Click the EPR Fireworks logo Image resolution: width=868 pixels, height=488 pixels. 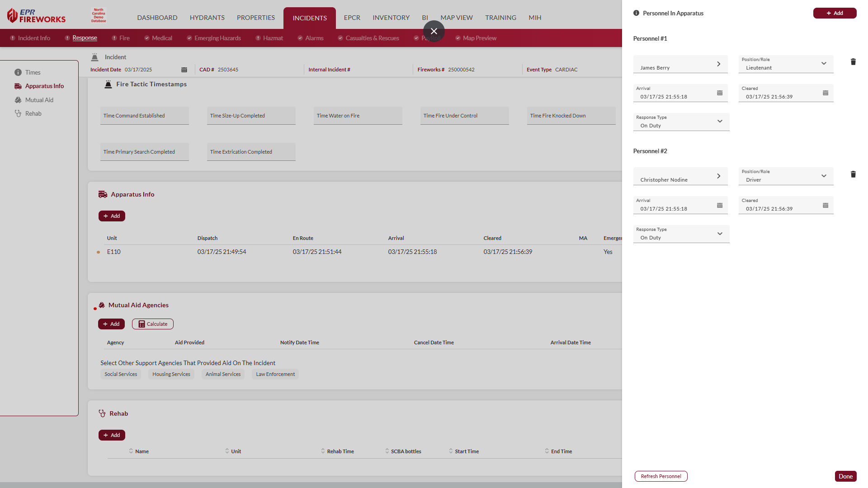click(37, 16)
